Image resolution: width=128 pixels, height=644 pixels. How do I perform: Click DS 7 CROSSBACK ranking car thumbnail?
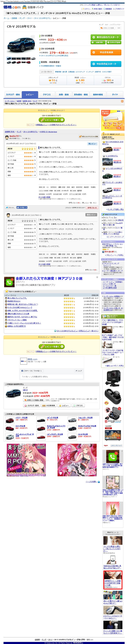[x=107, y=149]
